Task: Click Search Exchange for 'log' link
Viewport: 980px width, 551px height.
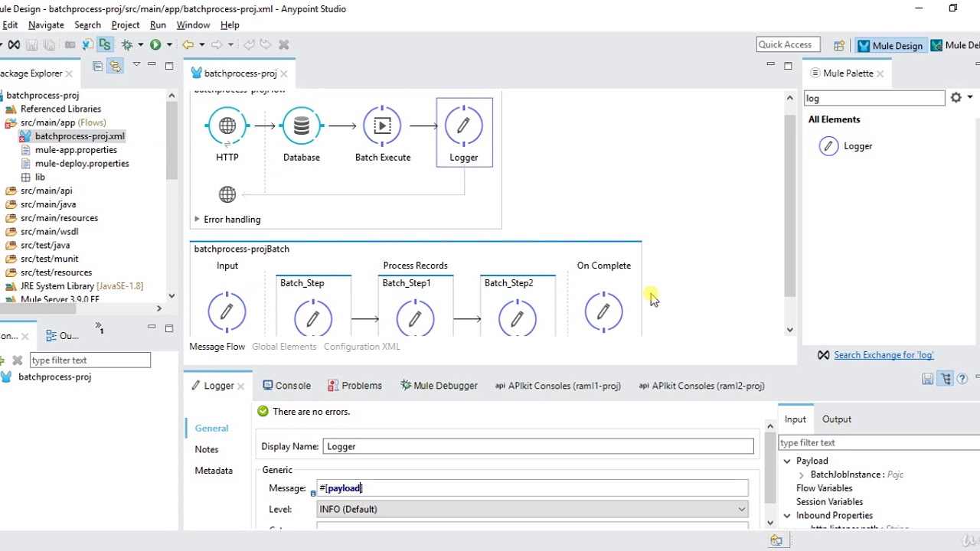Action: point(884,355)
